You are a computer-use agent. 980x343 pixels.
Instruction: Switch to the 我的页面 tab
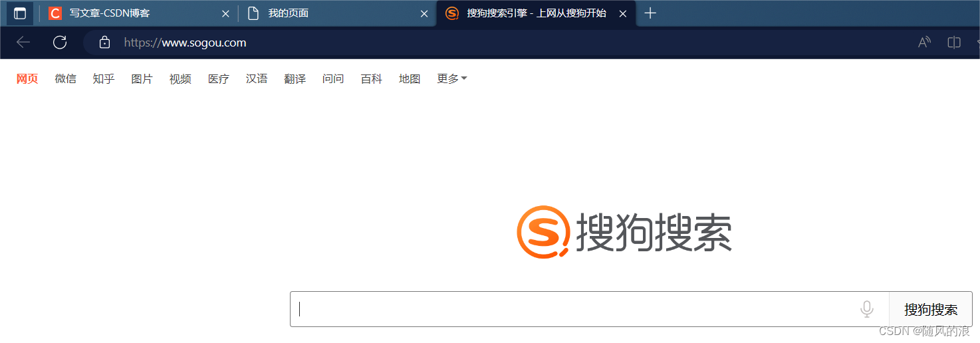pos(337,13)
